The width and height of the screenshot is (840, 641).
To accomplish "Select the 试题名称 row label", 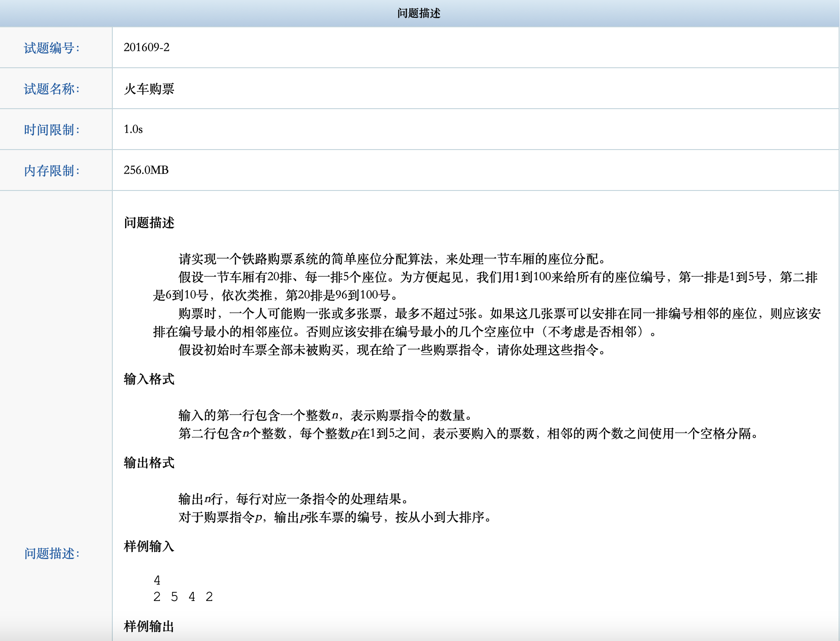I will 52,88.
